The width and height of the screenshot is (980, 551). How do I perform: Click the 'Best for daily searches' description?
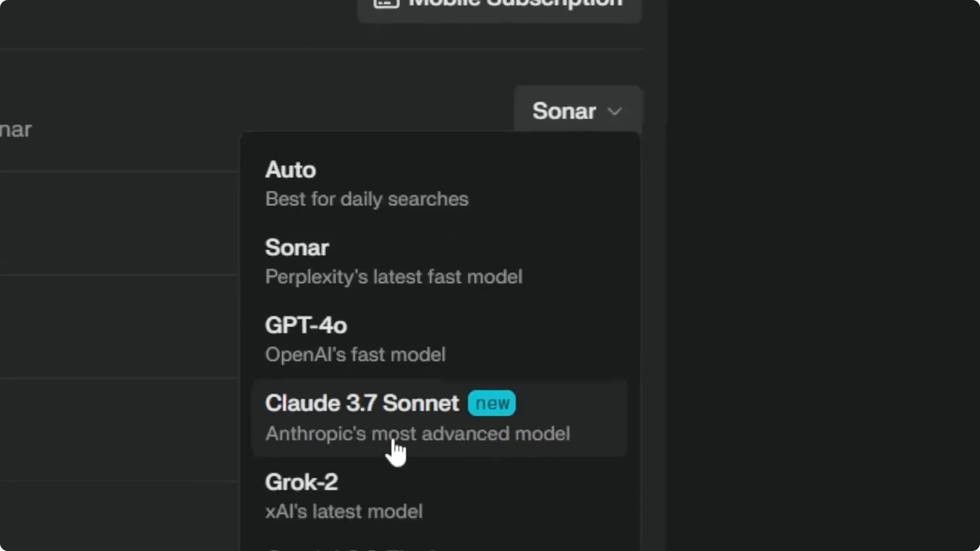(x=366, y=199)
